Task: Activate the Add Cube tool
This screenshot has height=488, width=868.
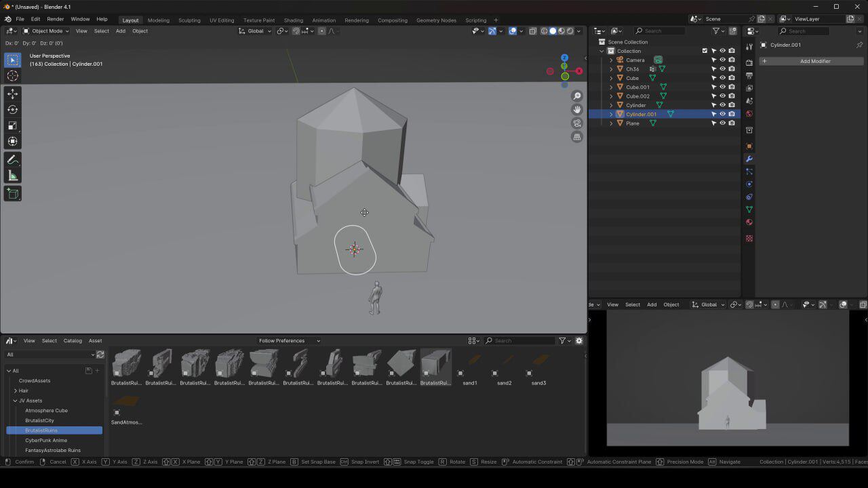Action: [x=12, y=193]
